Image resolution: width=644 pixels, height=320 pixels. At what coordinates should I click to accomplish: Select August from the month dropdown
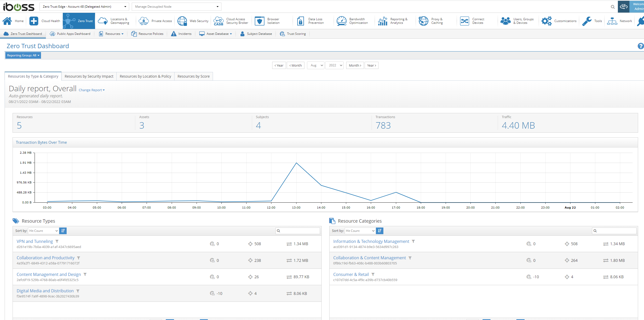pos(316,65)
